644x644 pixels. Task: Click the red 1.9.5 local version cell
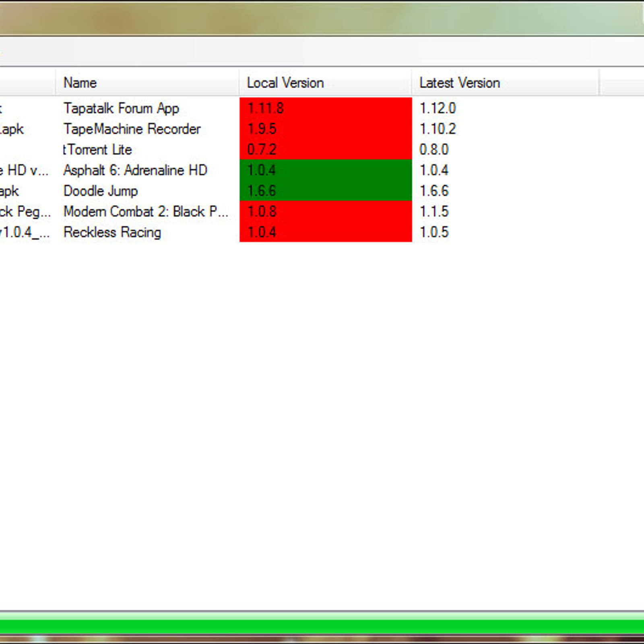click(x=326, y=129)
